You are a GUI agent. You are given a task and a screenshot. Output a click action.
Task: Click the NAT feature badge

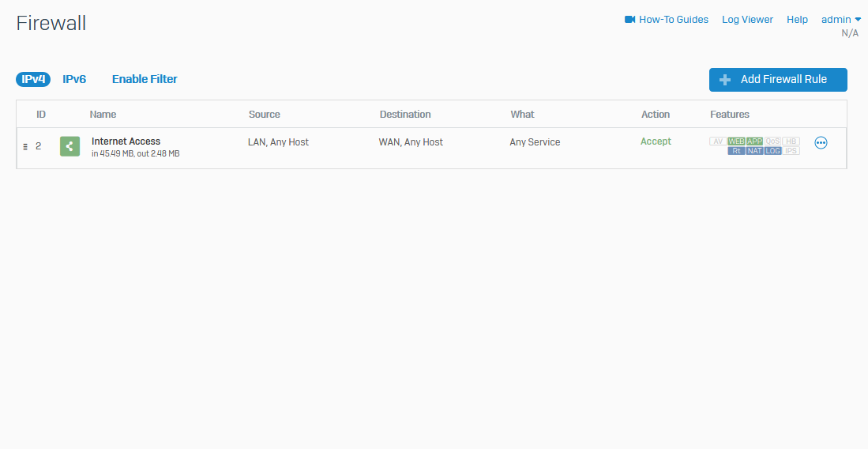[755, 150]
